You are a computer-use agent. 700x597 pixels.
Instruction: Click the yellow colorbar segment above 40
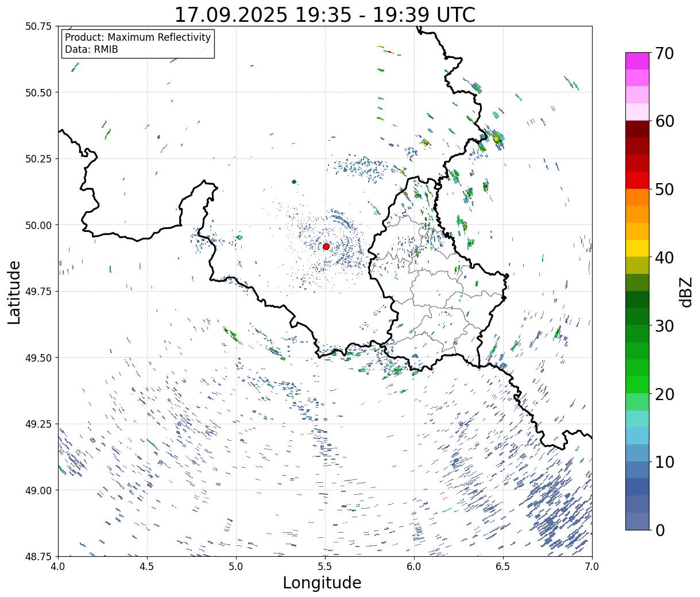click(x=637, y=248)
